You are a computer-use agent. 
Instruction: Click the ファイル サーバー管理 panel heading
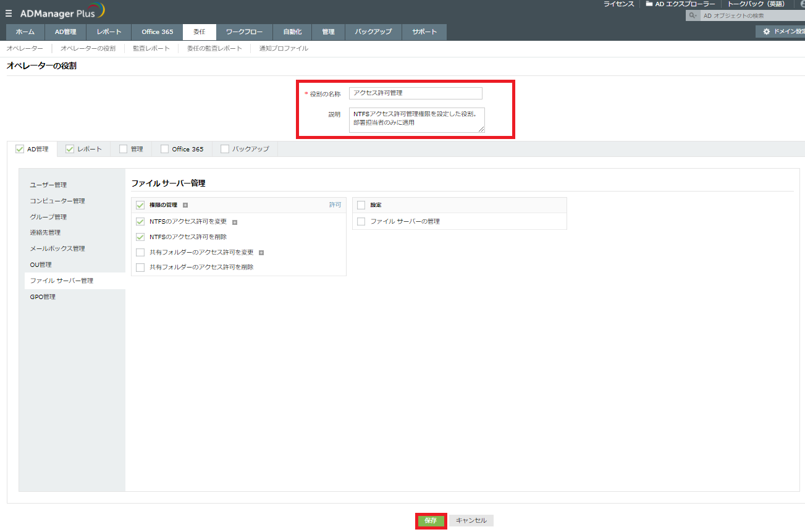(x=168, y=184)
